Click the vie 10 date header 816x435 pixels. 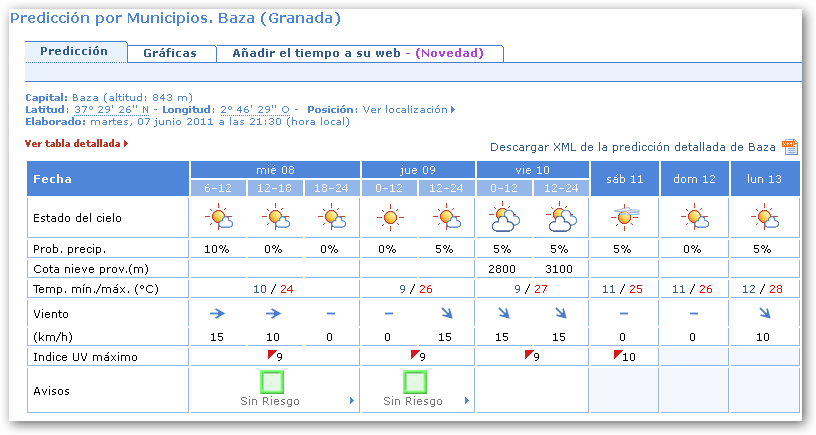[532, 168]
